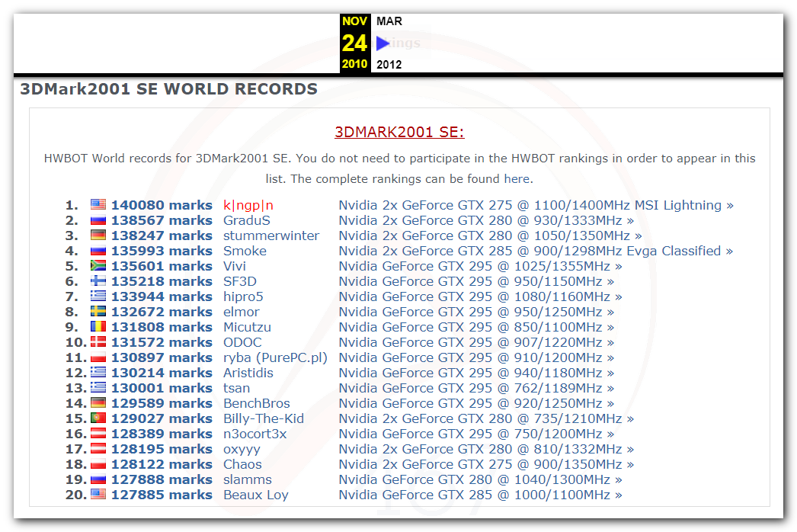Click the German flag beside stummerwinter entry
Screen dimensions: 797x532
(98, 235)
